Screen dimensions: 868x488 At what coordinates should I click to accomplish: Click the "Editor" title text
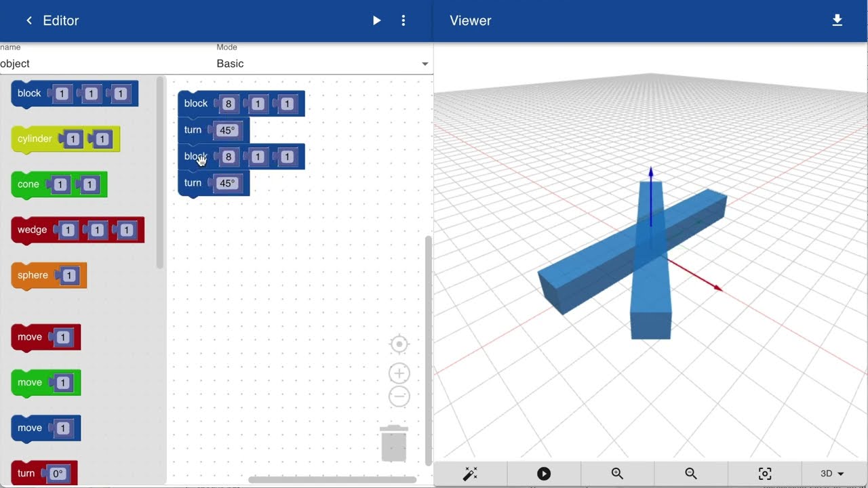tap(61, 20)
